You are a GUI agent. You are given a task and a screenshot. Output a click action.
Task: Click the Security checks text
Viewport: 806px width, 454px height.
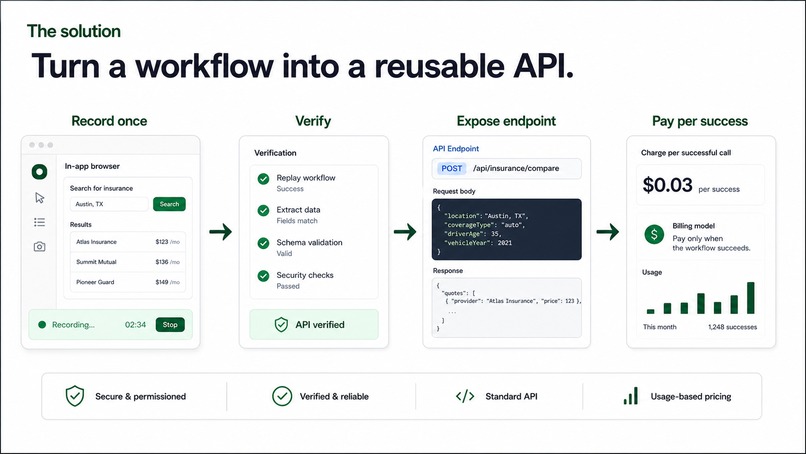pos(305,276)
